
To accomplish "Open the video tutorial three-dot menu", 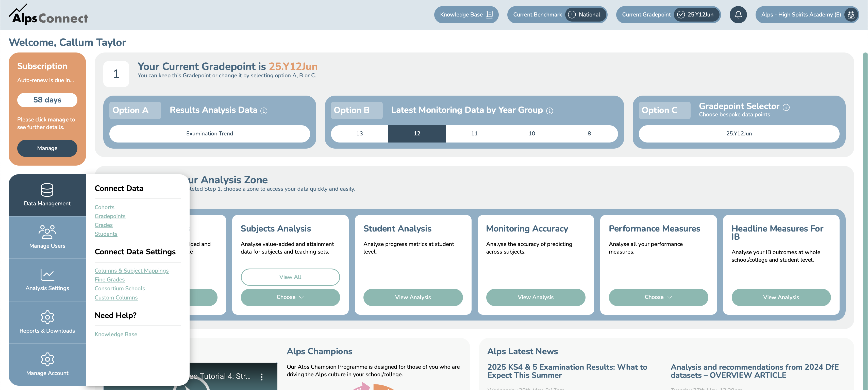I will 261,377.
